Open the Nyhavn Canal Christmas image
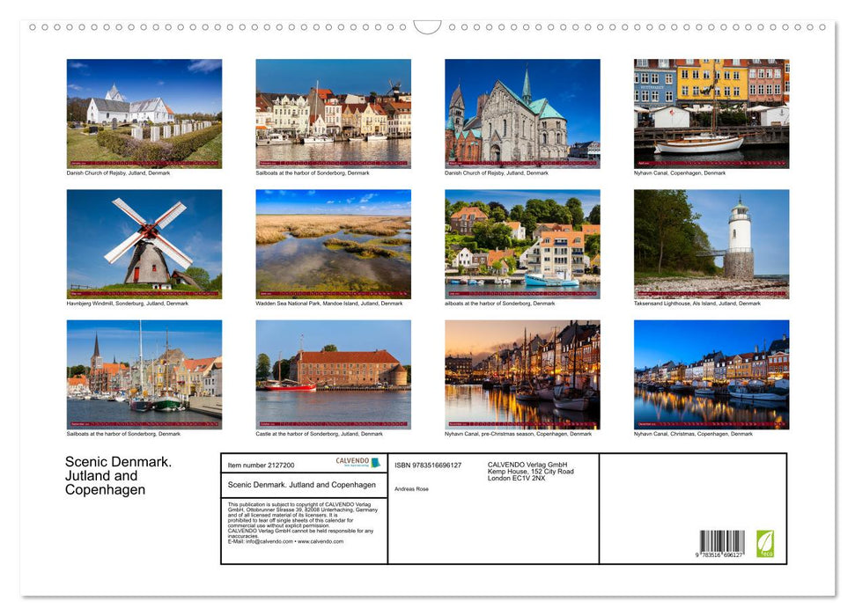Image resolution: width=855 pixels, height=616 pixels. pos(711,374)
